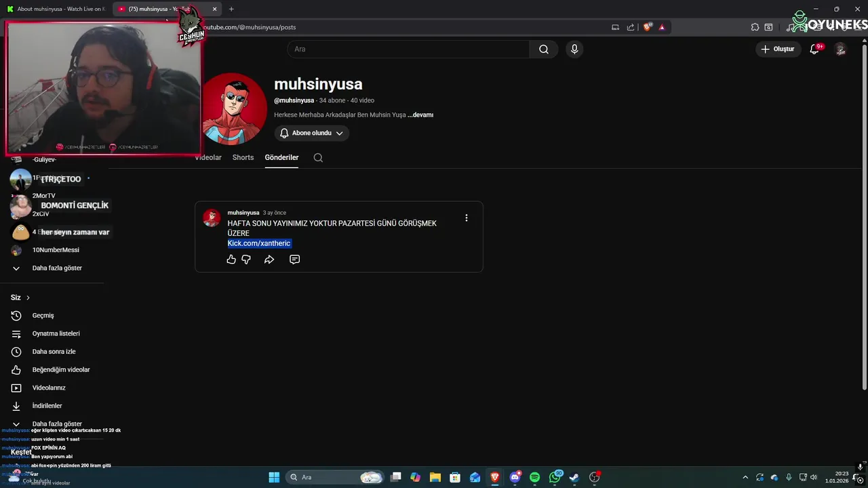Like the muhsinyusa community post
Screen dimensions: 868x488
pyautogui.click(x=231, y=260)
